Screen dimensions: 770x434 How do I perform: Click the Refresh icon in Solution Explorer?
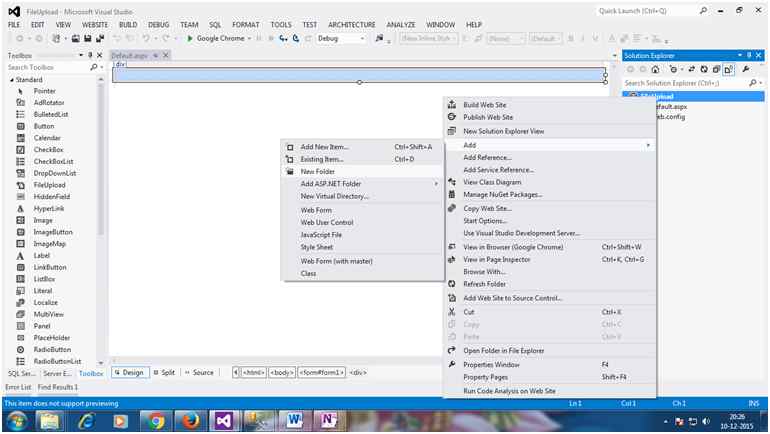point(704,69)
